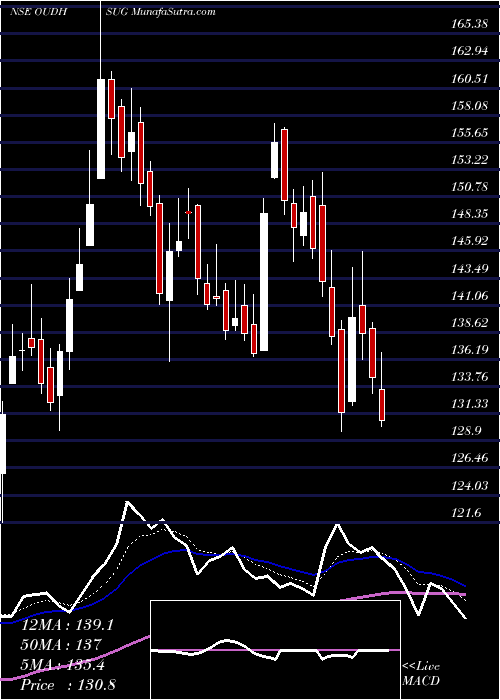Screen dimensions: 500x700
Task: Click the 148.35 price axis label
Action: tap(469, 214)
